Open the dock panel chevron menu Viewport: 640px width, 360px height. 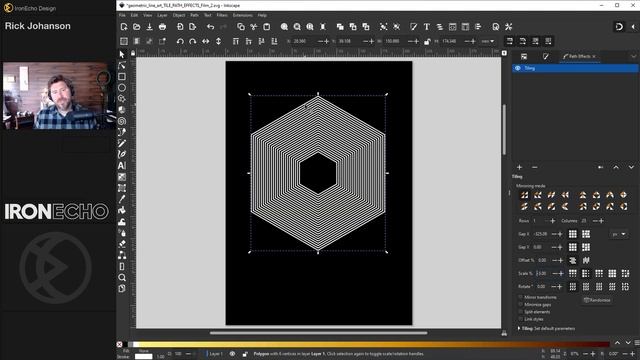(x=633, y=56)
